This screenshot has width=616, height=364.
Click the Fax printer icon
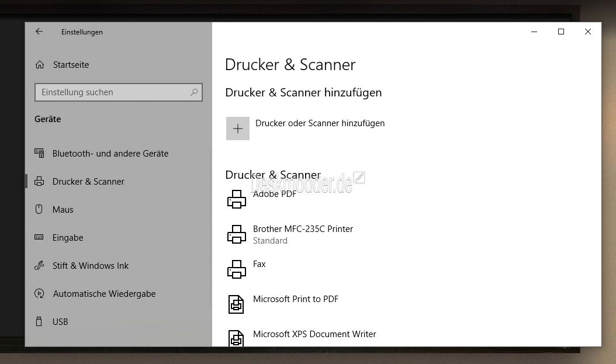point(237,269)
